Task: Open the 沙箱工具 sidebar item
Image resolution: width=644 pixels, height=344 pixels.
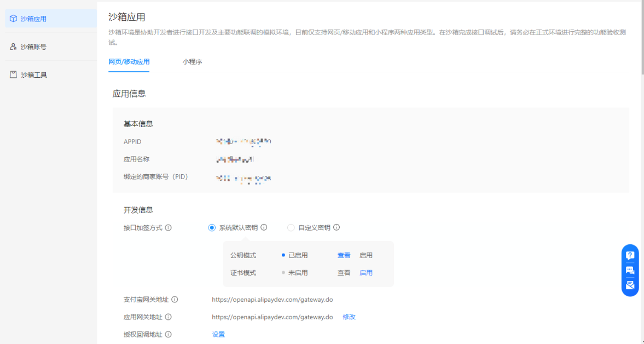Action: pos(51,75)
